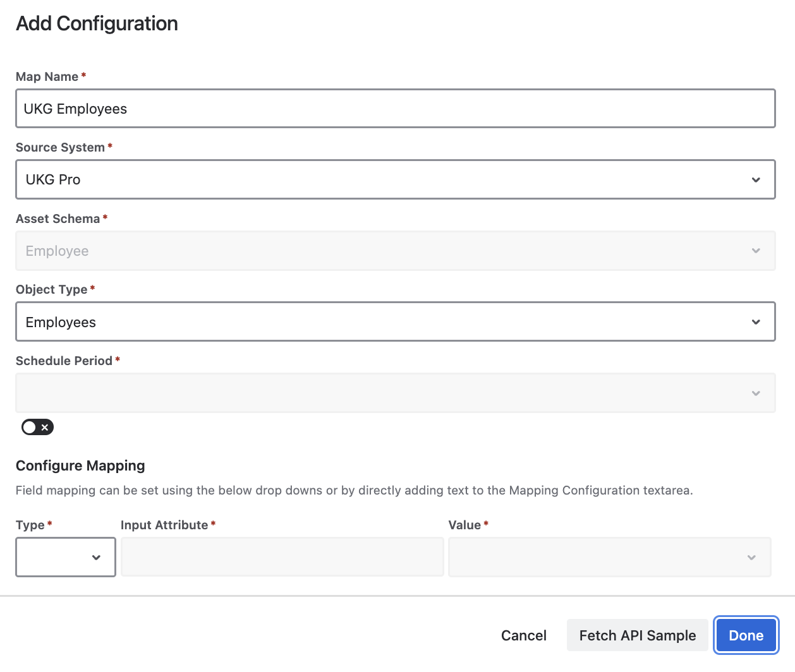This screenshot has width=795, height=672.
Task: Click the Input Attribute label
Action: [164, 525]
